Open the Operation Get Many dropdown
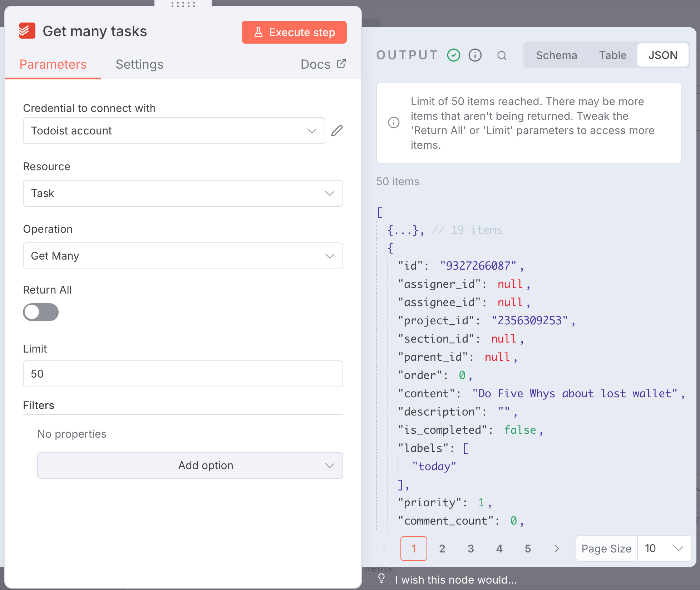 pos(183,256)
